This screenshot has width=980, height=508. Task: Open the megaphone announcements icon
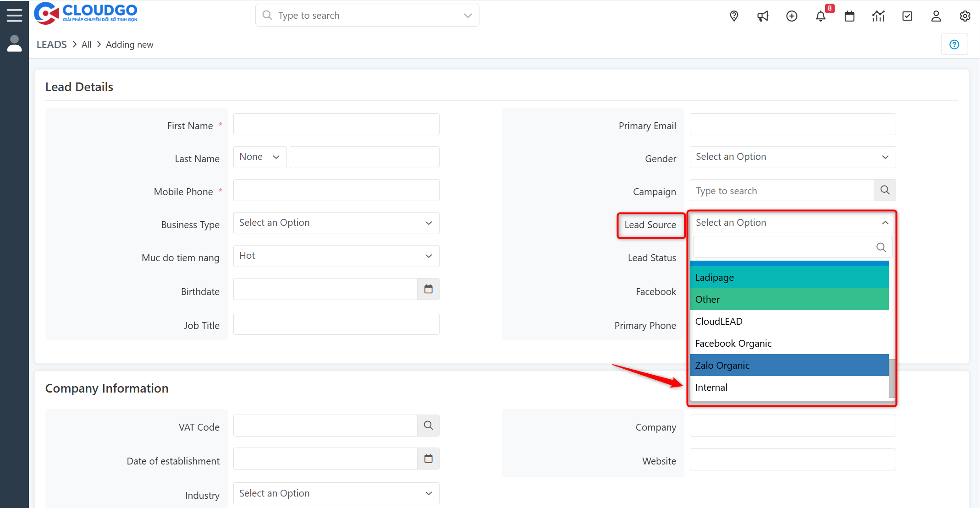click(x=763, y=16)
